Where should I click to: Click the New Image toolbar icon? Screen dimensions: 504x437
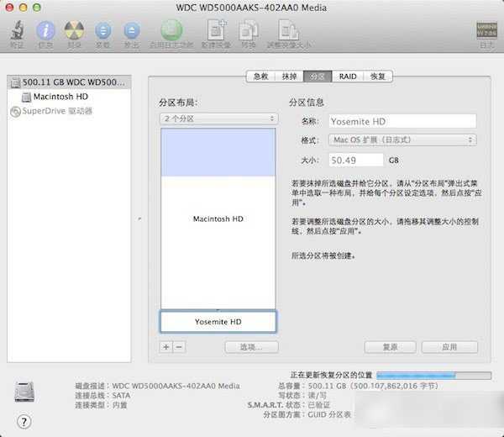pyautogui.click(x=216, y=30)
